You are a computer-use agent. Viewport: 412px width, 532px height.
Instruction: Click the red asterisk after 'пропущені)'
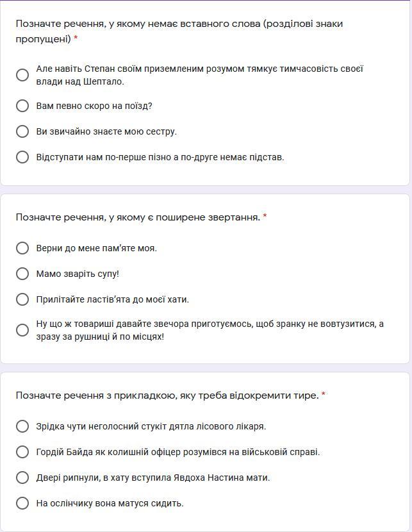pos(76,39)
